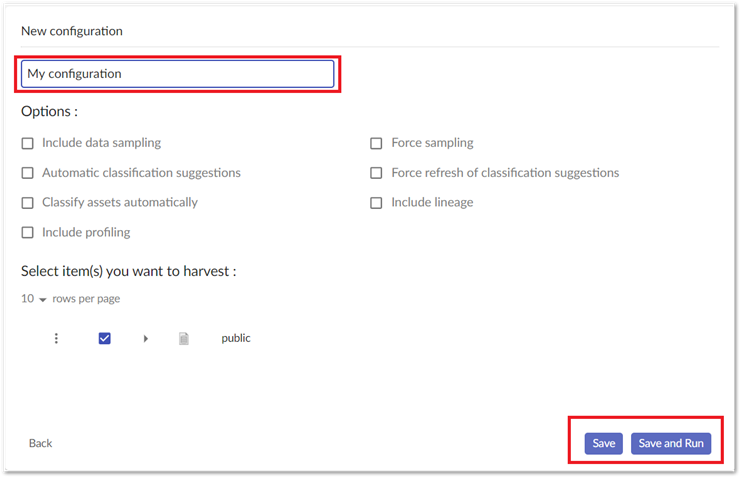Click the Include profiling label text

coord(86,233)
